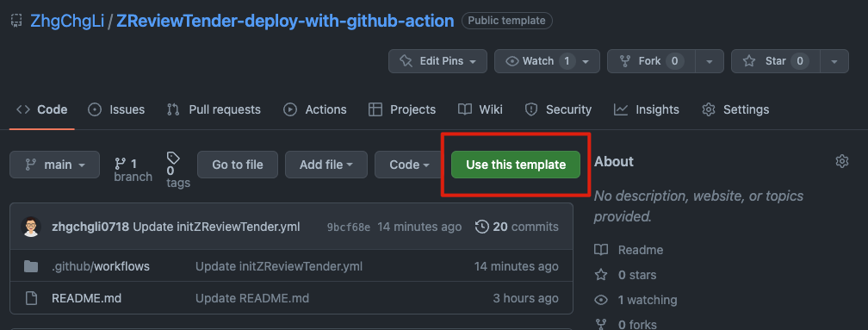
Task: View the 1 watching link
Action: [636, 300]
